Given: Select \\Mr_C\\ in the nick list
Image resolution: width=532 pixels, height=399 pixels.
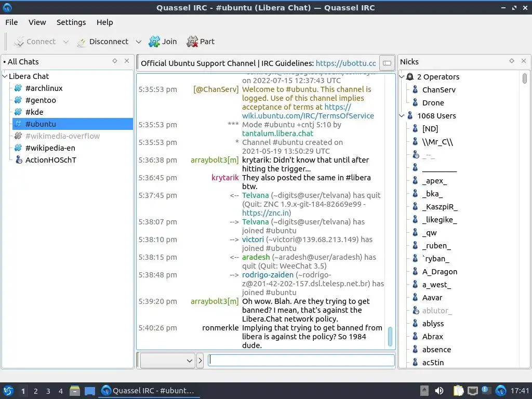Looking at the screenshot, I should 437,142.
